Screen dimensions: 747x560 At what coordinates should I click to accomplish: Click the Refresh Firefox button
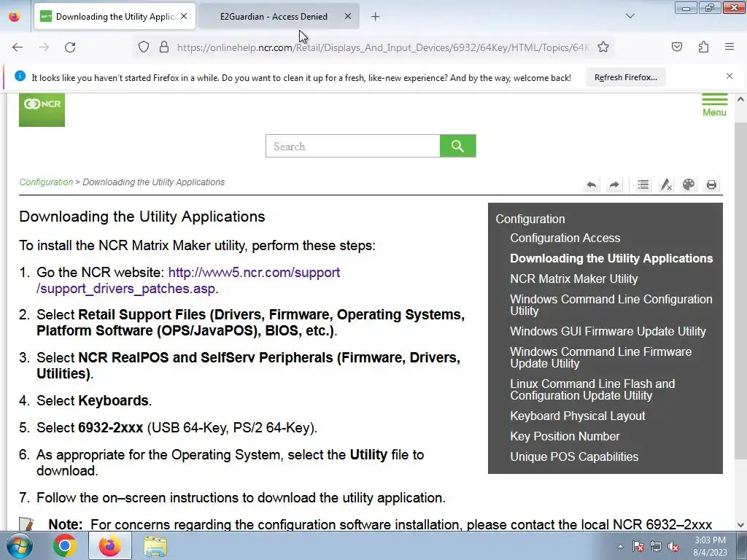pyautogui.click(x=625, y=77)
